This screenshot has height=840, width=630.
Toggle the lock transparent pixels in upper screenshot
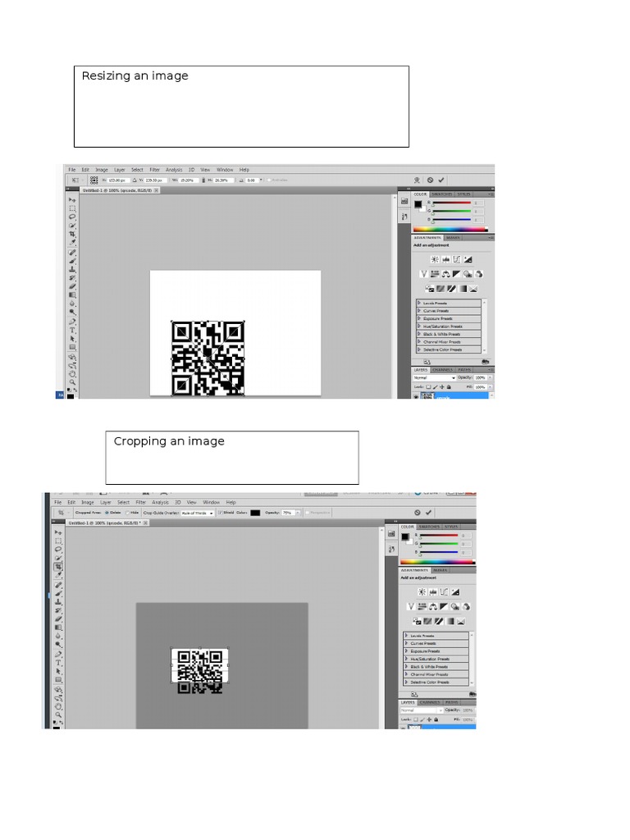(x=428, y=387)
